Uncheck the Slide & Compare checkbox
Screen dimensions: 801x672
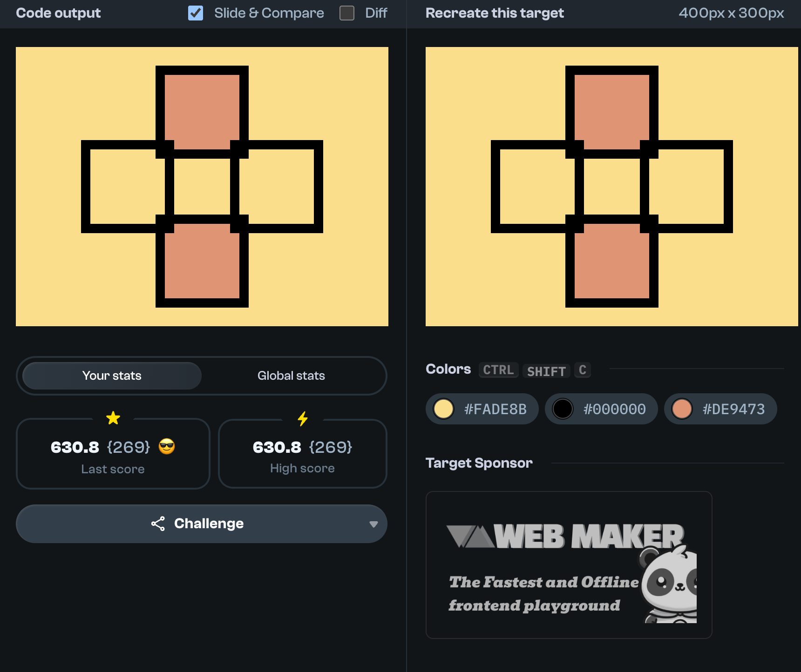196,13
